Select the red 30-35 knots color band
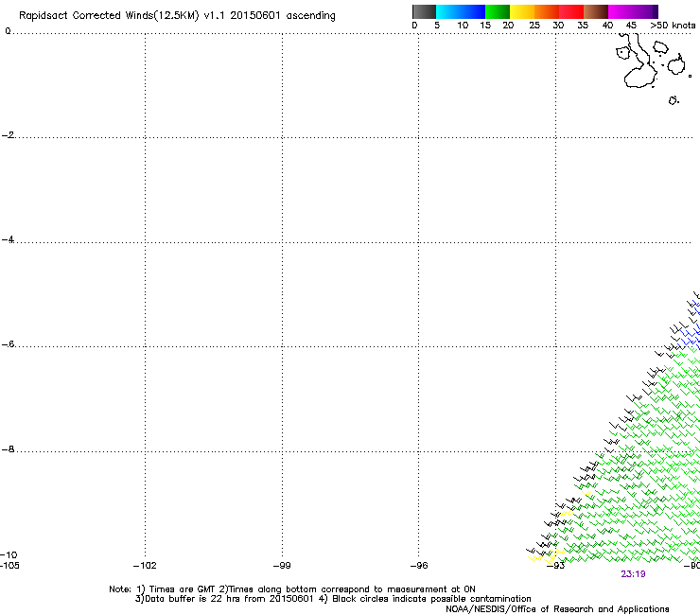This screenshot has height=615, width=700. tap(571, 11)
